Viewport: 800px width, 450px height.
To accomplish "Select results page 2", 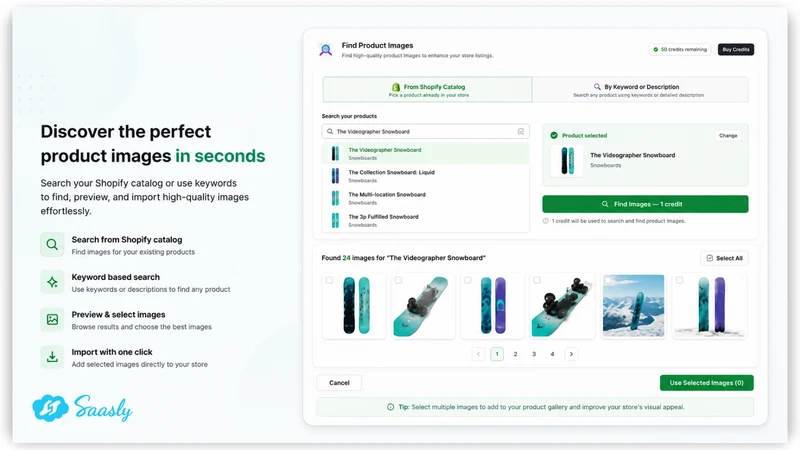I will [515, 354].
